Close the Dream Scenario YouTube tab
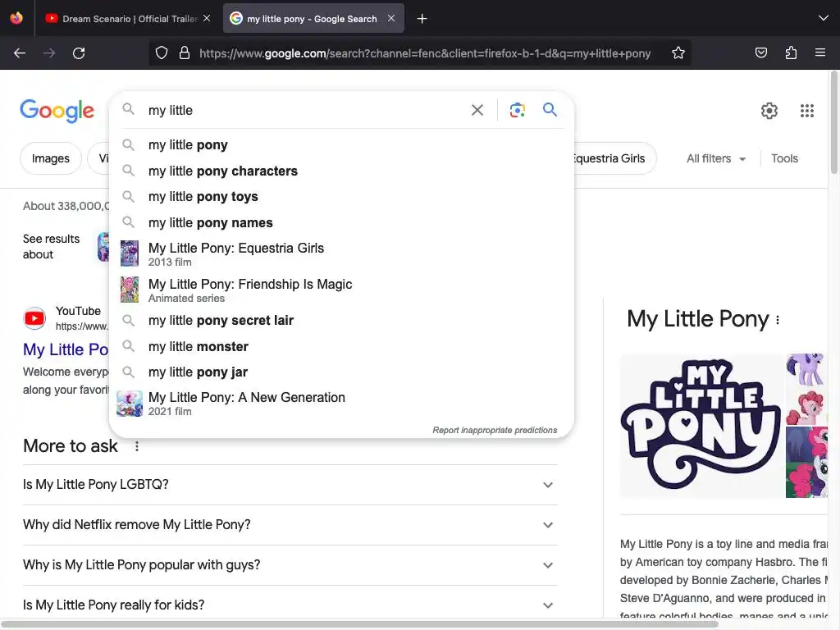 (207, 18)
